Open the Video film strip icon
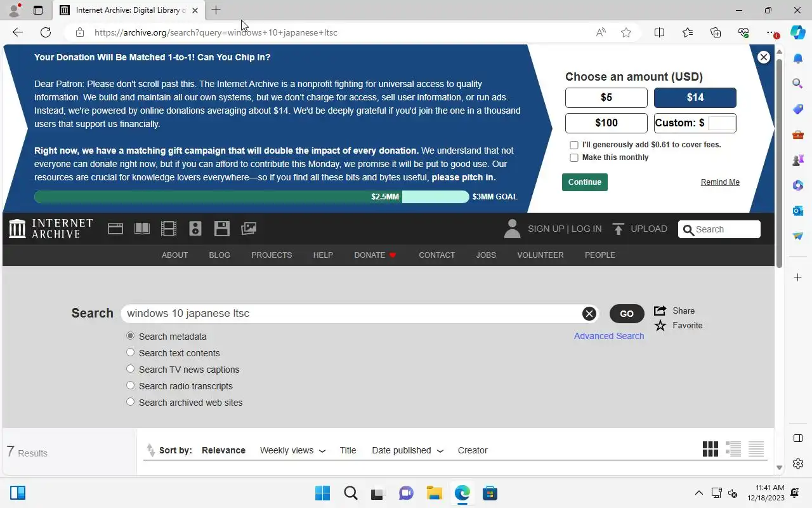Viewport: 812px width, 508px height. [x=169, y=229]
